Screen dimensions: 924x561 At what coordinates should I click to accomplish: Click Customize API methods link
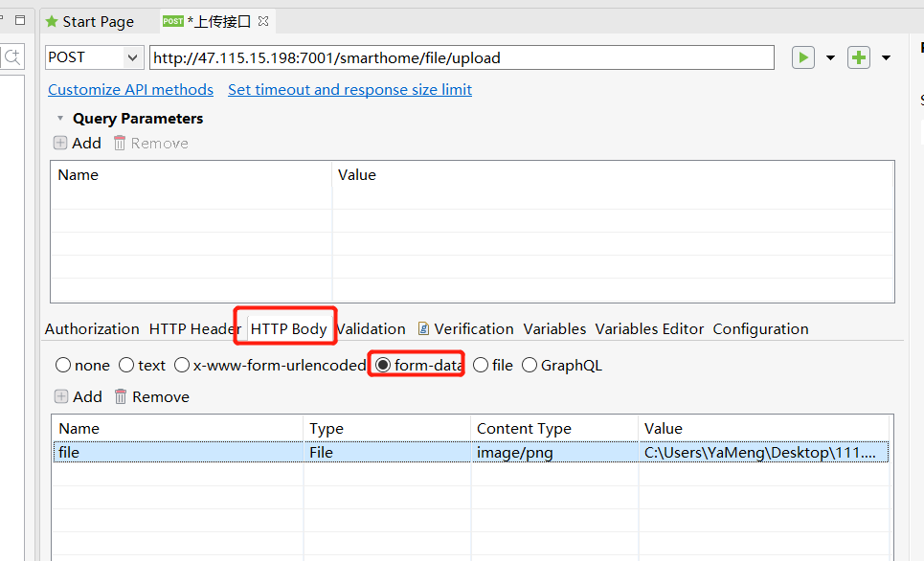(x=130, y=89)
